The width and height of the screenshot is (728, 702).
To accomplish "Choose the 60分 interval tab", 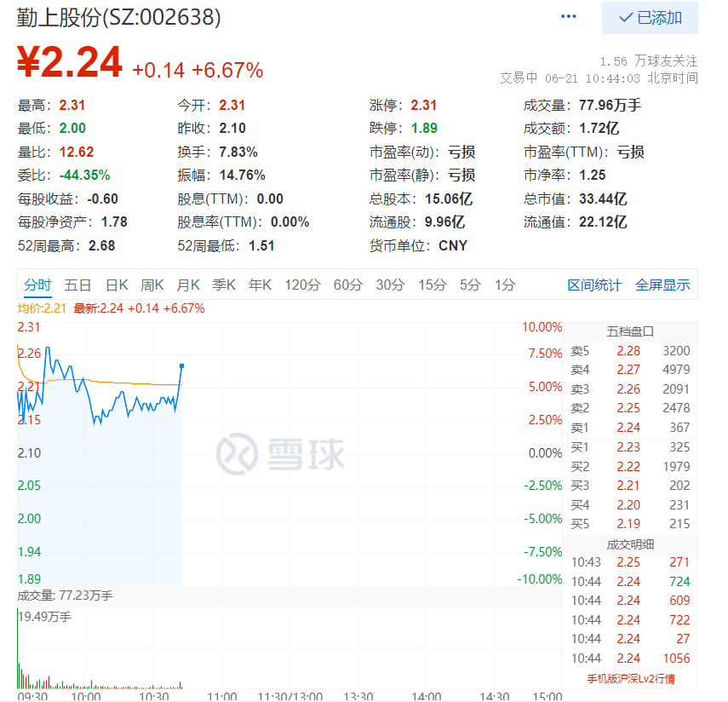I will 347,285.
